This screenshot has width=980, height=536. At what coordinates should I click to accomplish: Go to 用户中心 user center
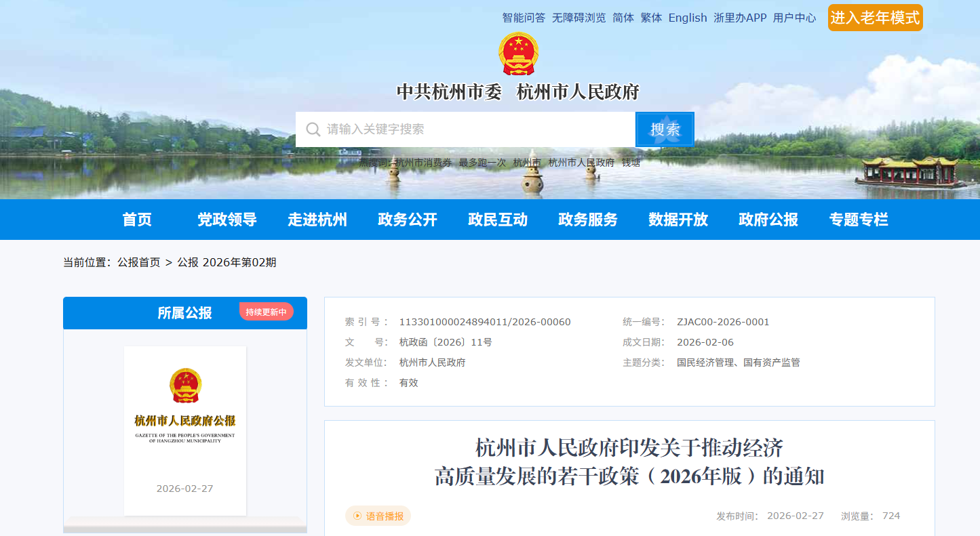click(x=794, y=18)
